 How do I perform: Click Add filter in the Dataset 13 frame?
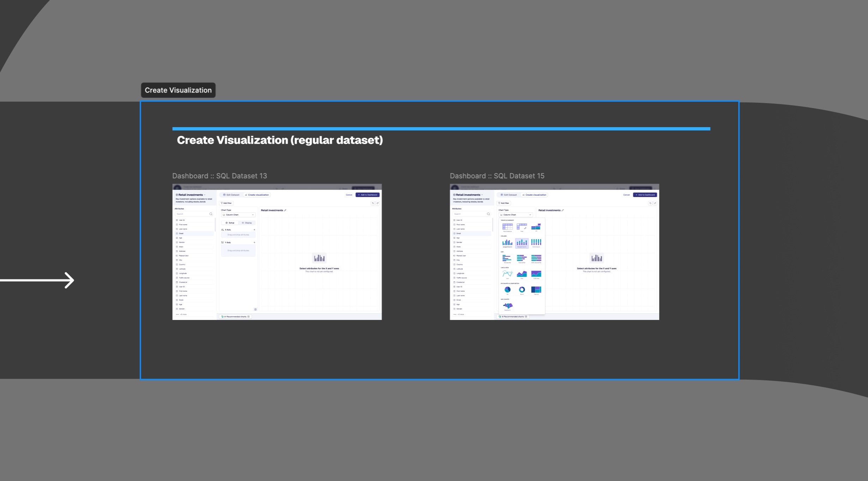pyautogui.click(x=226, y=203)
